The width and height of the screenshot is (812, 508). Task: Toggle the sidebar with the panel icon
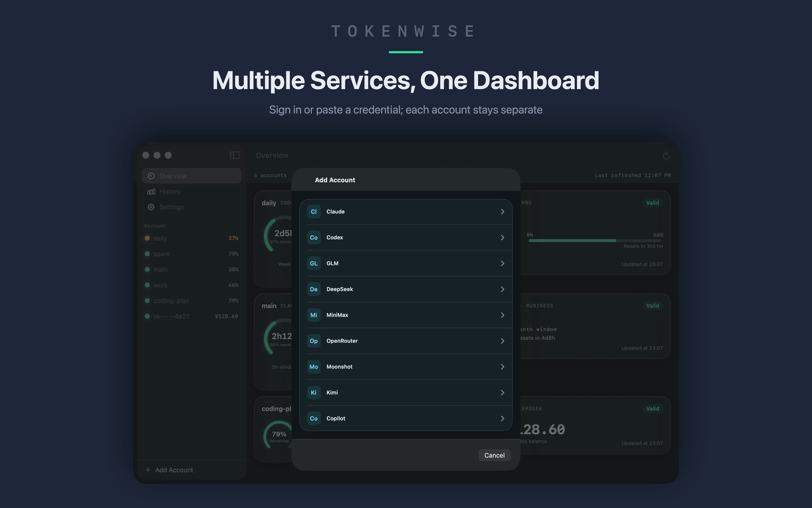point(235,155)
